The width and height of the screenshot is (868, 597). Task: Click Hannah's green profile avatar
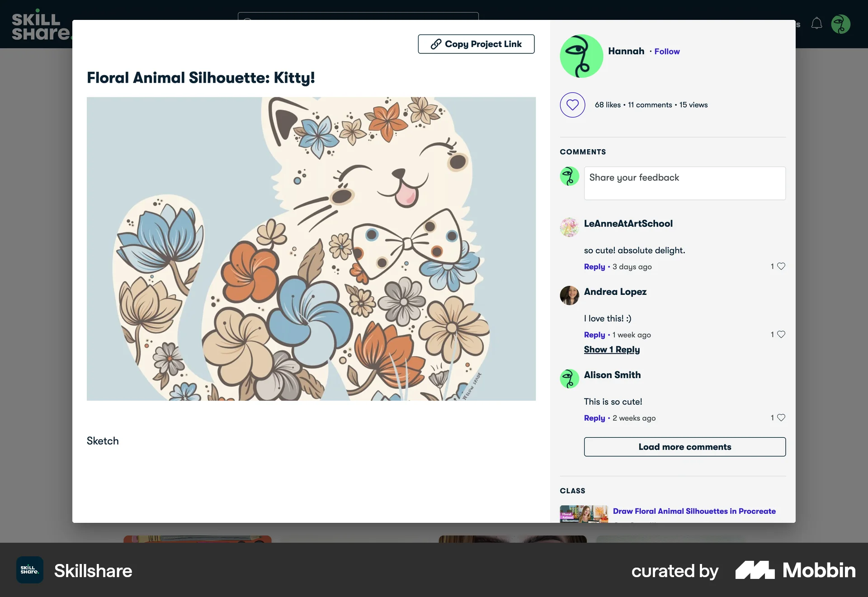pyautogui.click(x=581, y=56)
